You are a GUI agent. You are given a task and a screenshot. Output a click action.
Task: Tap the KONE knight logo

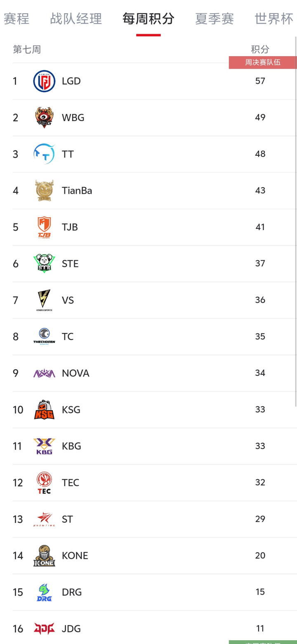(44, 556)
